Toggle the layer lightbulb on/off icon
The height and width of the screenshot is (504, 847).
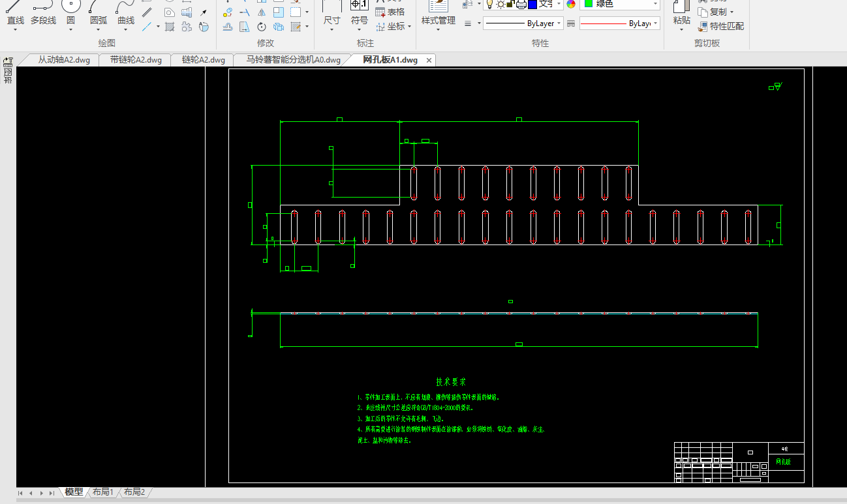[489, 4]
